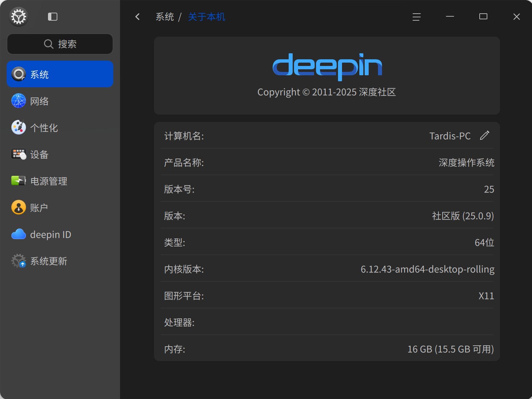Go back with the left arrow
Image resolution: width=532 pixels, height=399 pixels.
point(137,17)
